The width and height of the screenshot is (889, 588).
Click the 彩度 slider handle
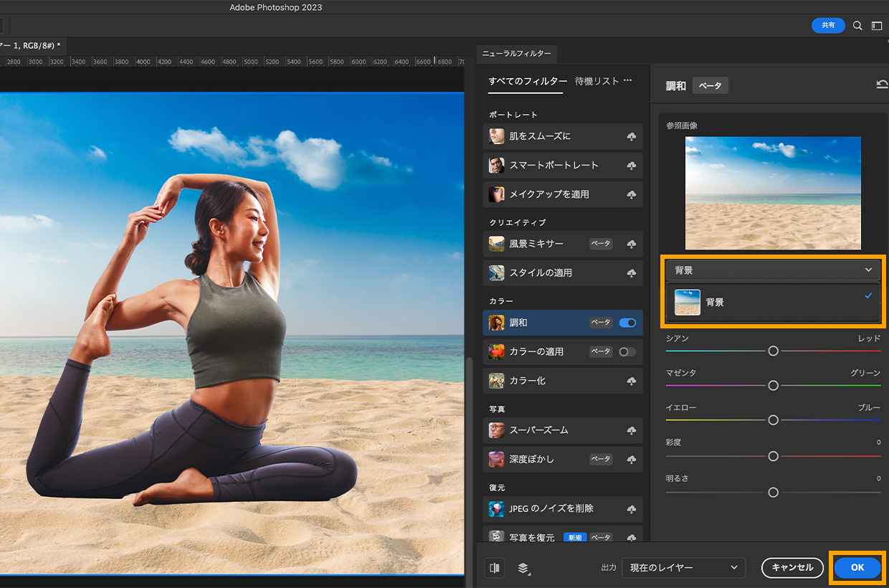click(x=773, y=456)
